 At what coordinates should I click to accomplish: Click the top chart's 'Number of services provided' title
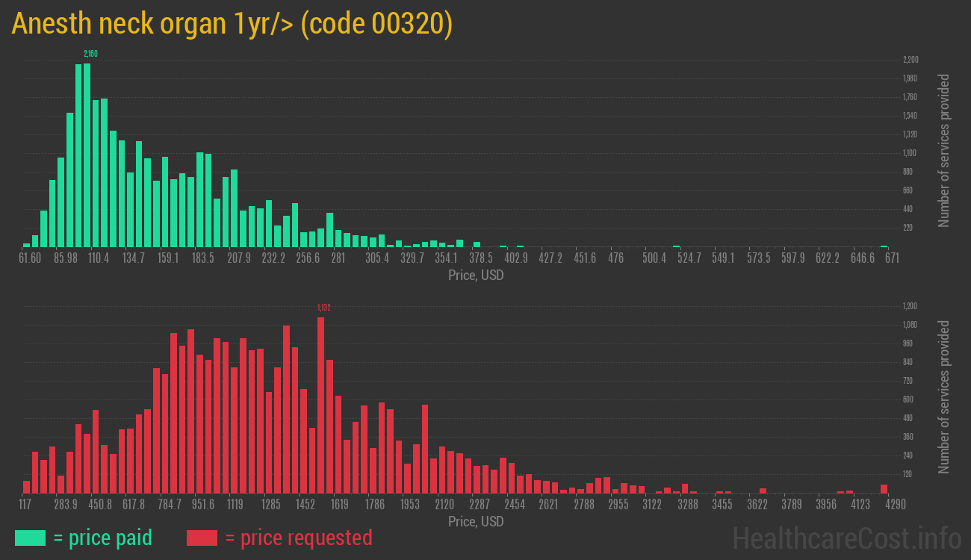944,151
